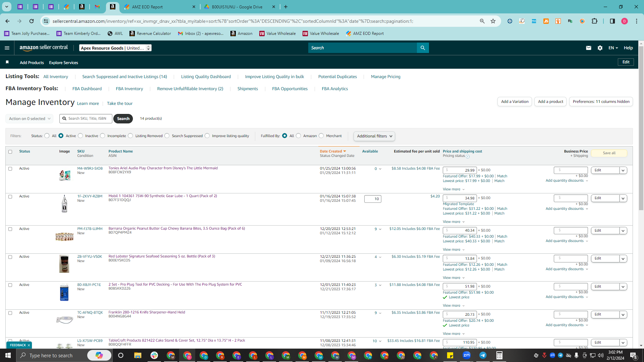This screenshot has height=362, width=644.
Task: Click the profile avatar D icon
Action: coord(624,21)
